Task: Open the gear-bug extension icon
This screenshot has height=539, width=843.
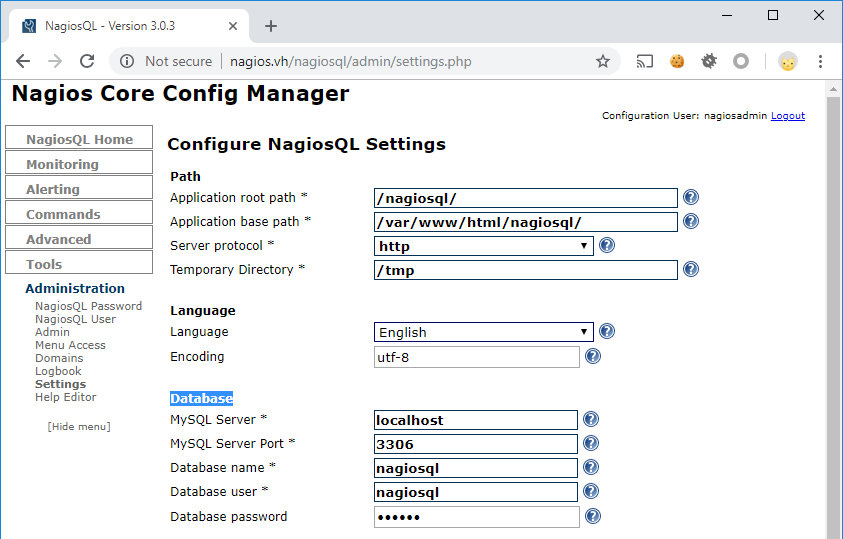Action: pos(709,61)
